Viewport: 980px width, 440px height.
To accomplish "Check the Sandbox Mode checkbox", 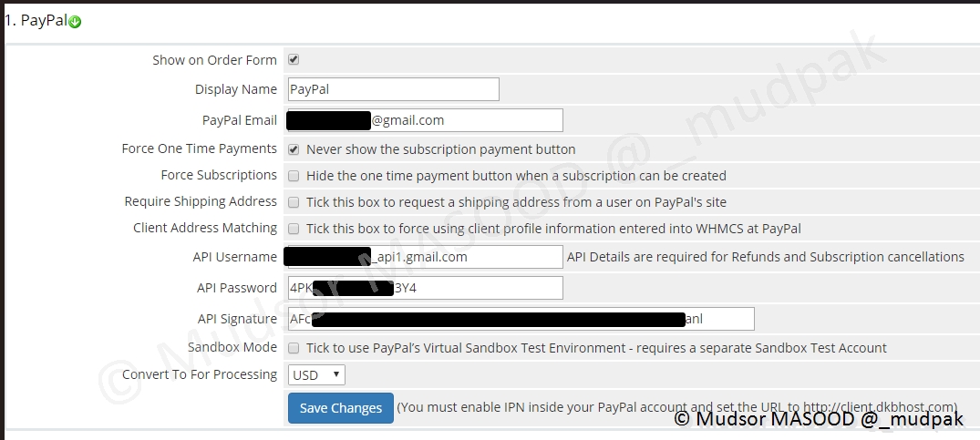I will [294, 348].
